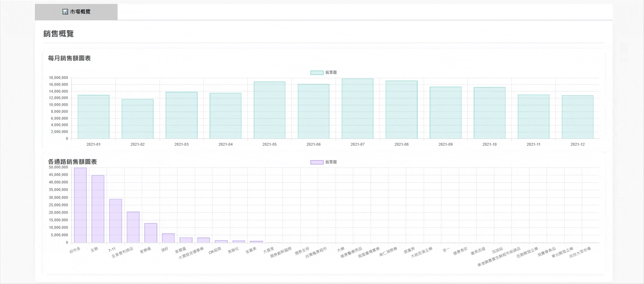Pick the 2021-09 bar in the monthly chart
Screen dimensions: 644x284
[x=445, y=113]
